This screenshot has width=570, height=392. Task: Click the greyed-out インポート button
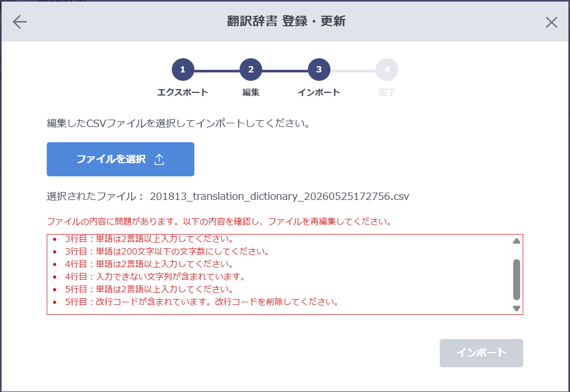point(481,353)
